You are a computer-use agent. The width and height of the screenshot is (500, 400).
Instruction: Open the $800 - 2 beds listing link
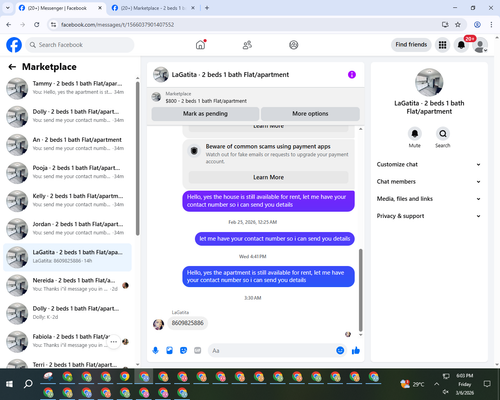coord(206,101)
